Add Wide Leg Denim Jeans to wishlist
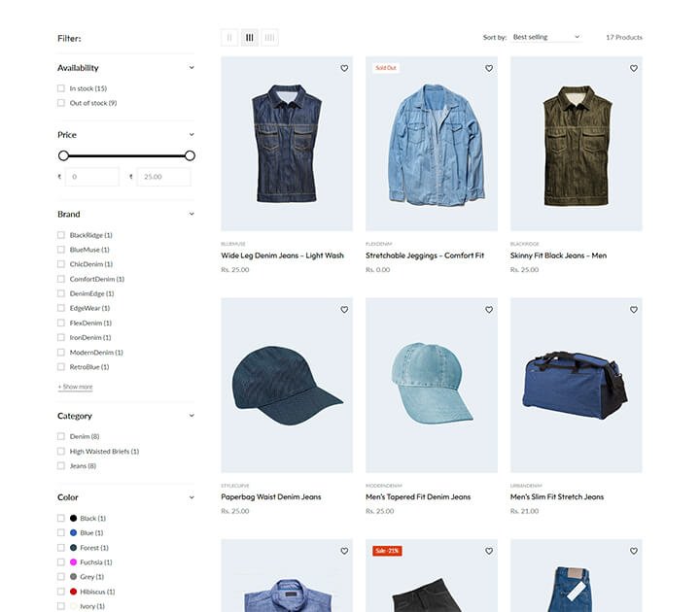Image resolution: width=700 pixels, height=612 pixels. coord(344,68)
